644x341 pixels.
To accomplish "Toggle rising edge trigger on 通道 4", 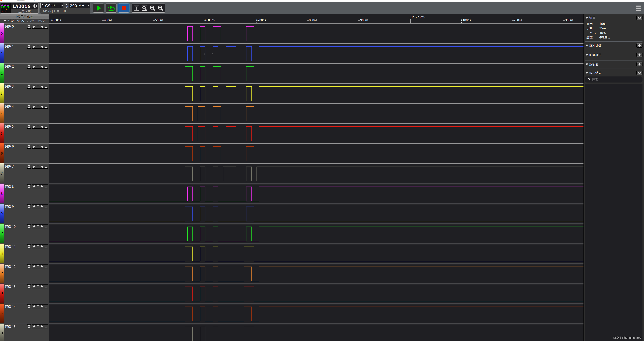I will [34, 107].
